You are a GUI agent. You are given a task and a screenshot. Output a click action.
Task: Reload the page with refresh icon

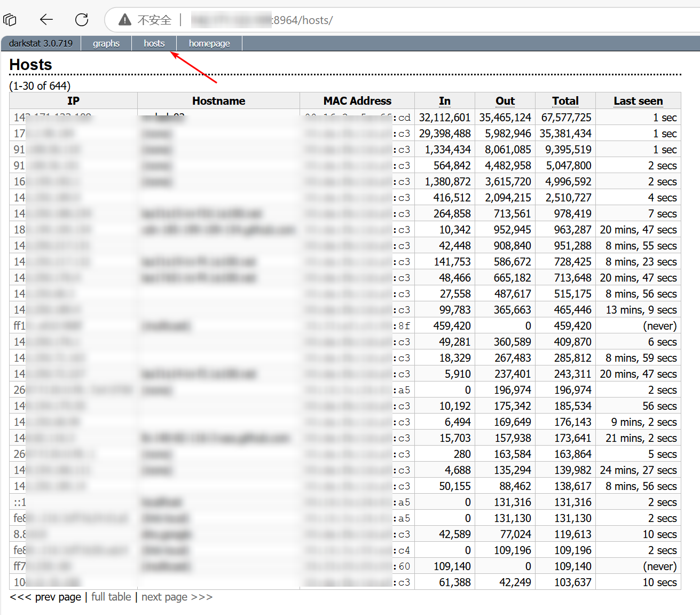82,20
